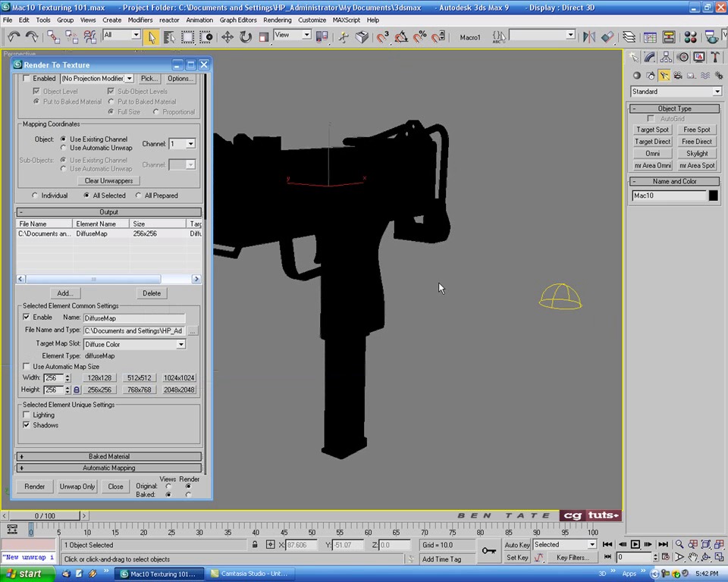Select Use Existing Channel for Object

point(63,139)
